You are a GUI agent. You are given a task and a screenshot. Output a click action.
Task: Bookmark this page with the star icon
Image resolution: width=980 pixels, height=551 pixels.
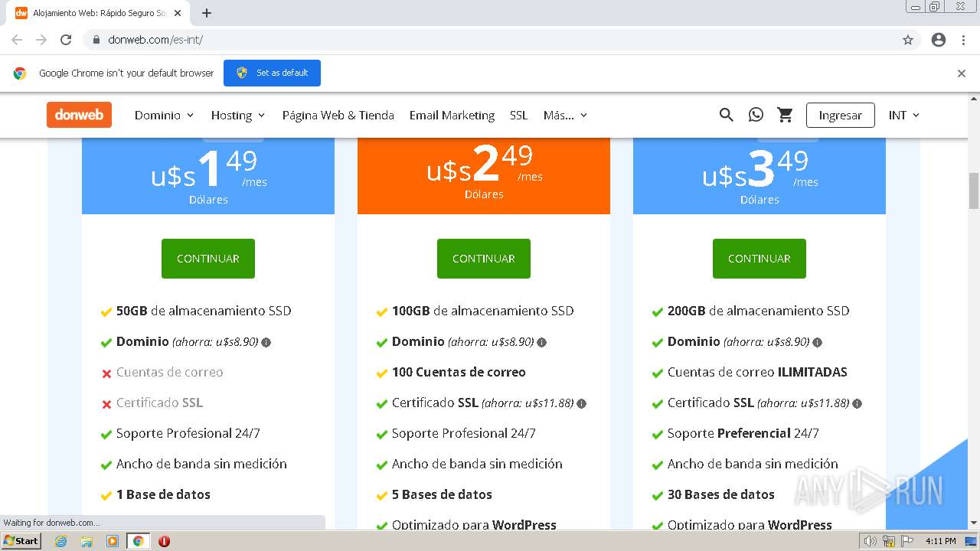pos(908,40)
